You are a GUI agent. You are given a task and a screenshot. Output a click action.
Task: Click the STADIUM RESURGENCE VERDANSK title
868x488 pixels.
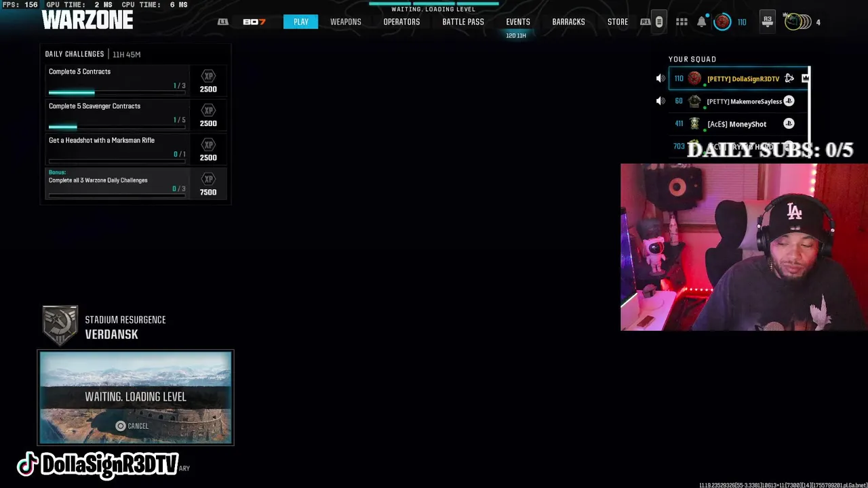click(x=125, y=327)
